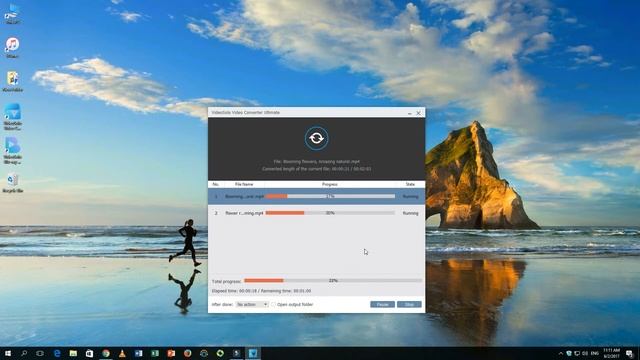Pause the conversion with the Pause button
The image size is (640, 360).
point(382,304)
